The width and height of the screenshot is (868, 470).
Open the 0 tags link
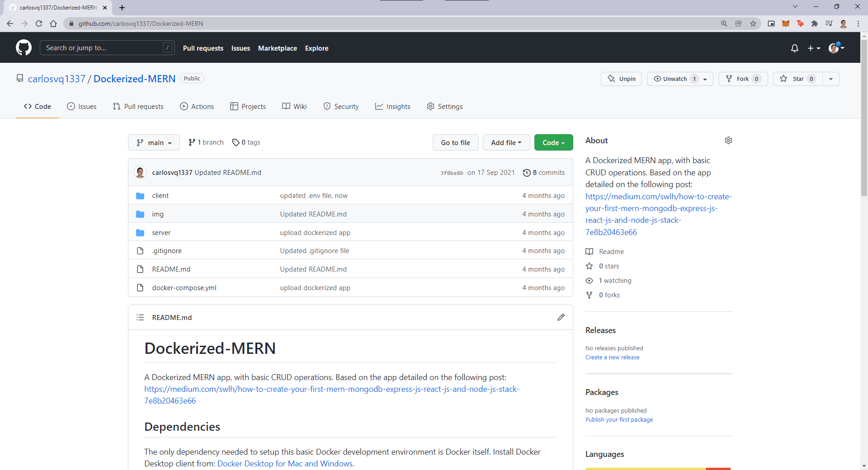tap(246, 142)
